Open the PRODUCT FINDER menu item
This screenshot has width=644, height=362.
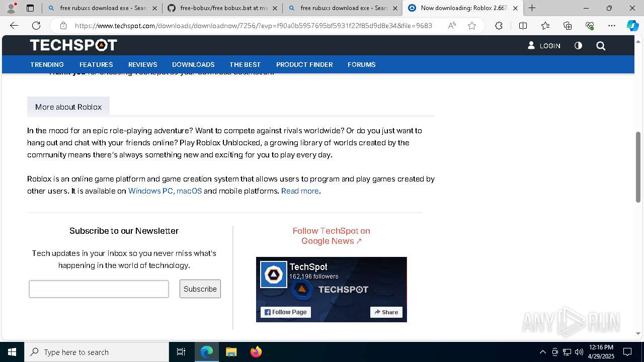(304, 64)
